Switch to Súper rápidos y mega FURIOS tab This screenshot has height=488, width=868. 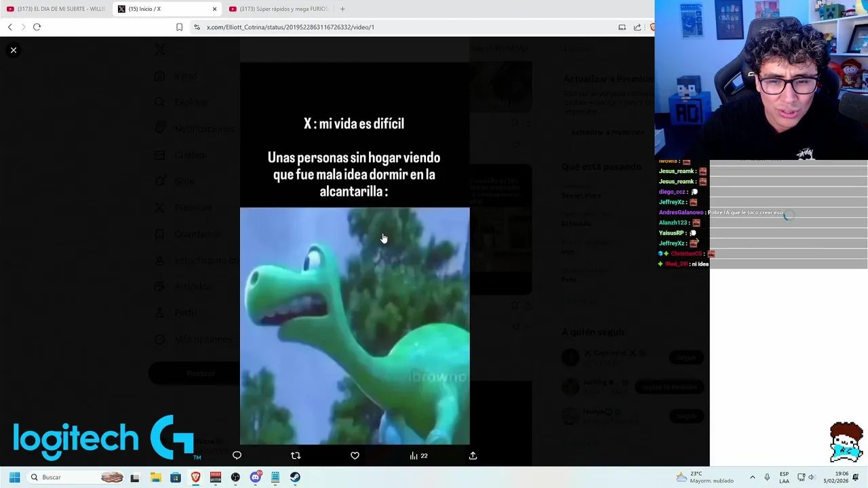click(279, 9)
